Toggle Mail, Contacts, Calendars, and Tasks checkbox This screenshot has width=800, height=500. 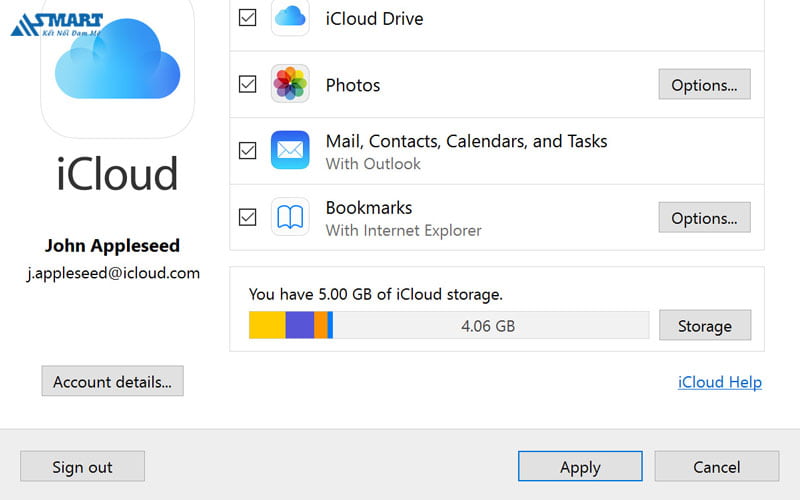tap(247, 150)
